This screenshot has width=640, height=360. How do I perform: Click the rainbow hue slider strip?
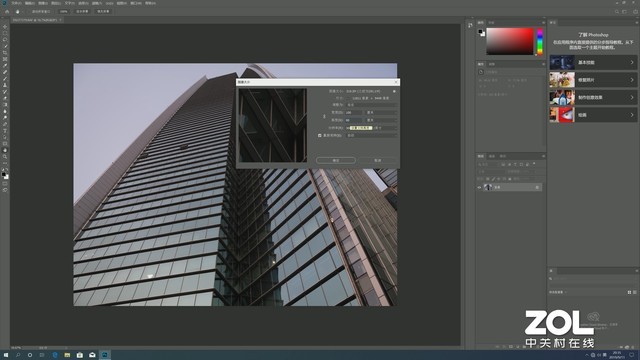coord(540,41)
